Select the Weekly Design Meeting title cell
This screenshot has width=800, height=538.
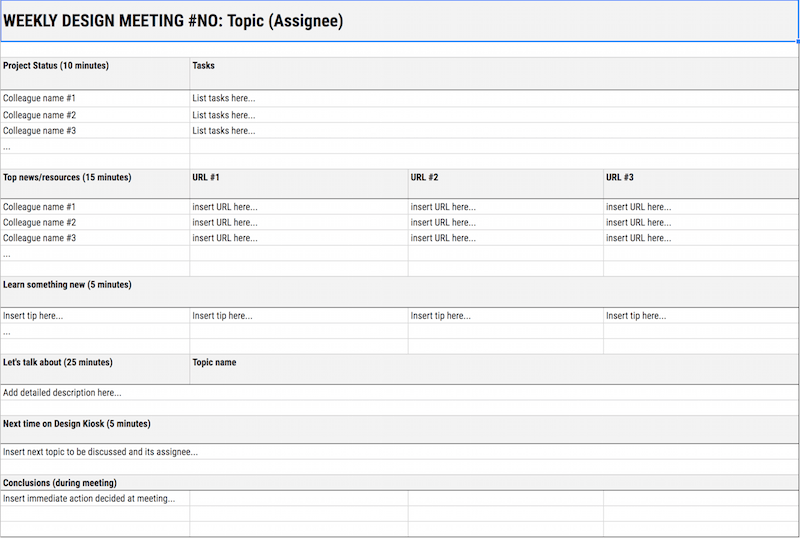point(173,21)
